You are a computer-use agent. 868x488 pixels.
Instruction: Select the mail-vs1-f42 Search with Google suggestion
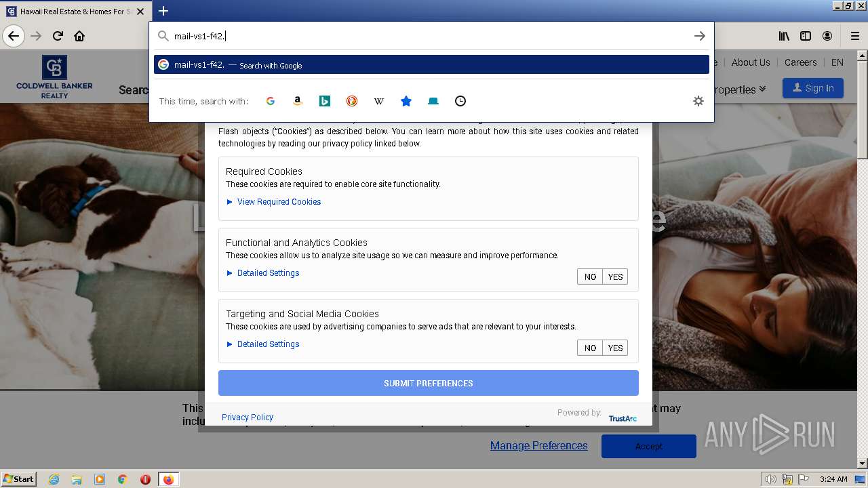(x=431, y=64)
